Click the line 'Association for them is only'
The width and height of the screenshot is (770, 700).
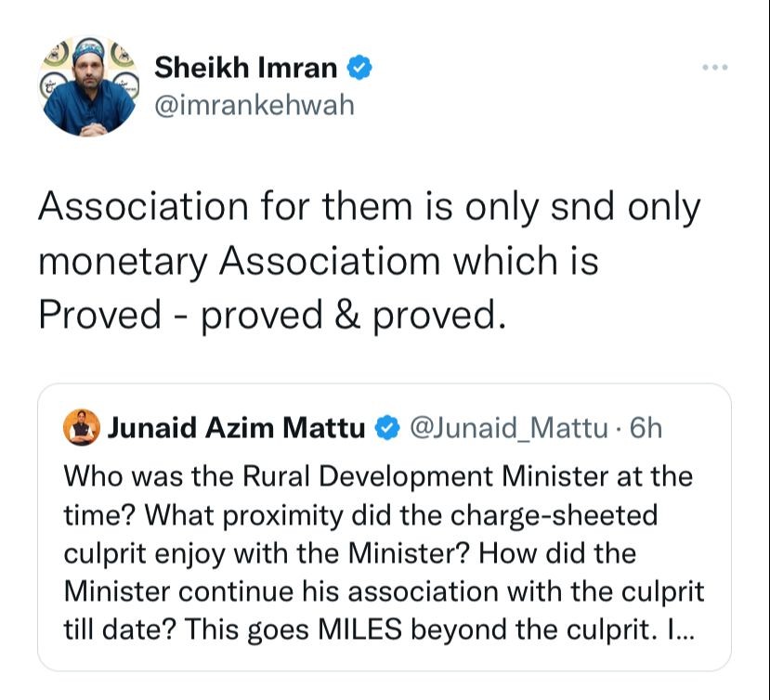coord(289,207)
